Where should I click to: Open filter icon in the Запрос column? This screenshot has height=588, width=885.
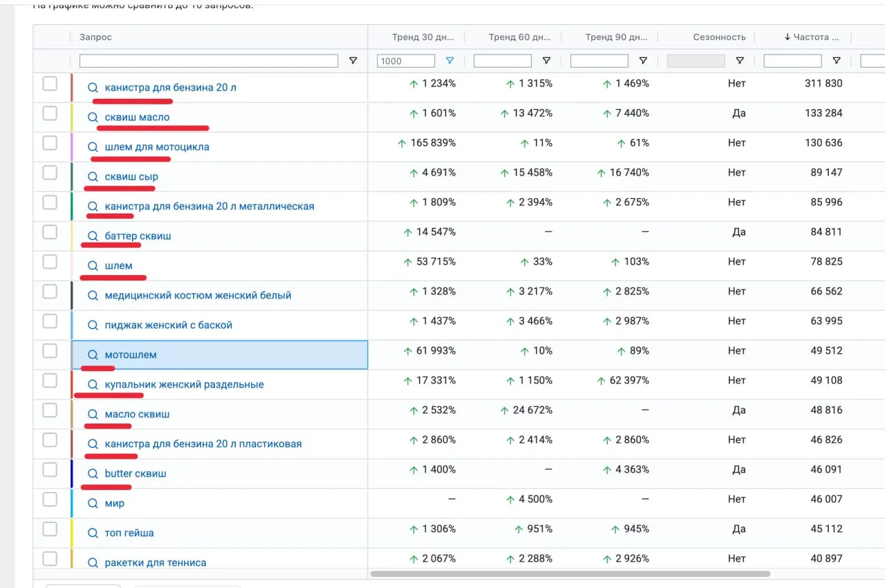coord(353,61)
